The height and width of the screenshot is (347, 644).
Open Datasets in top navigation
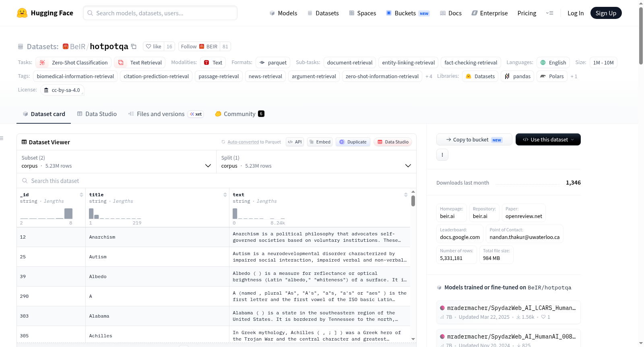323,13
